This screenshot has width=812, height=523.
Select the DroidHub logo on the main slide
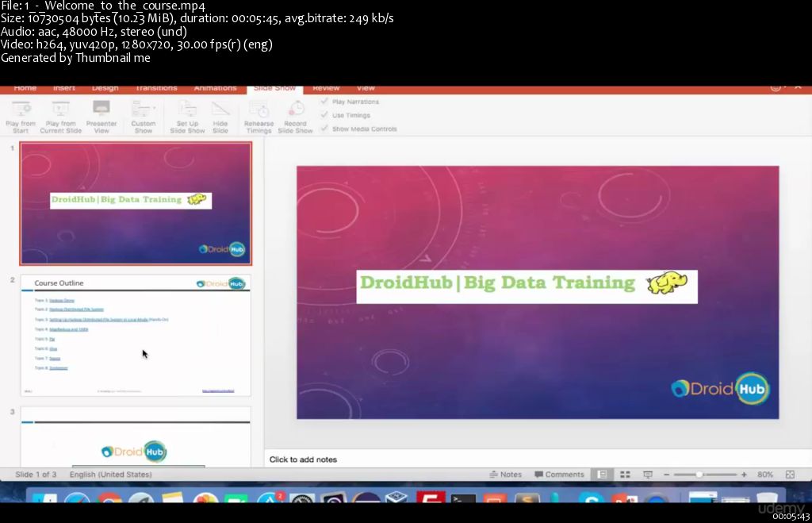point(720,388)
